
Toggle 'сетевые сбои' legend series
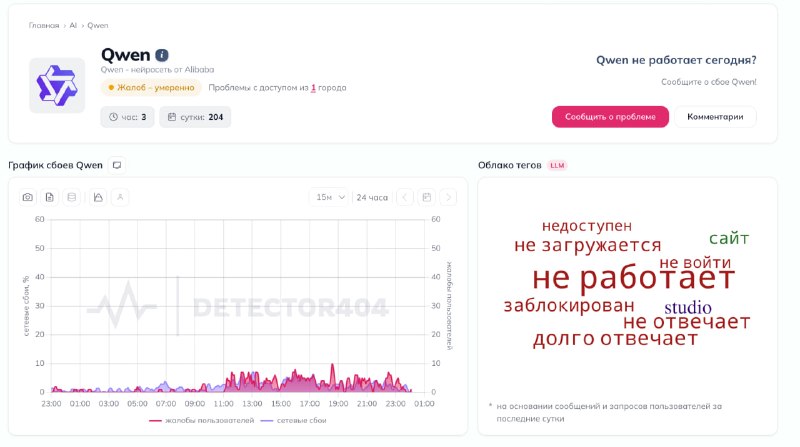(293, 420)
